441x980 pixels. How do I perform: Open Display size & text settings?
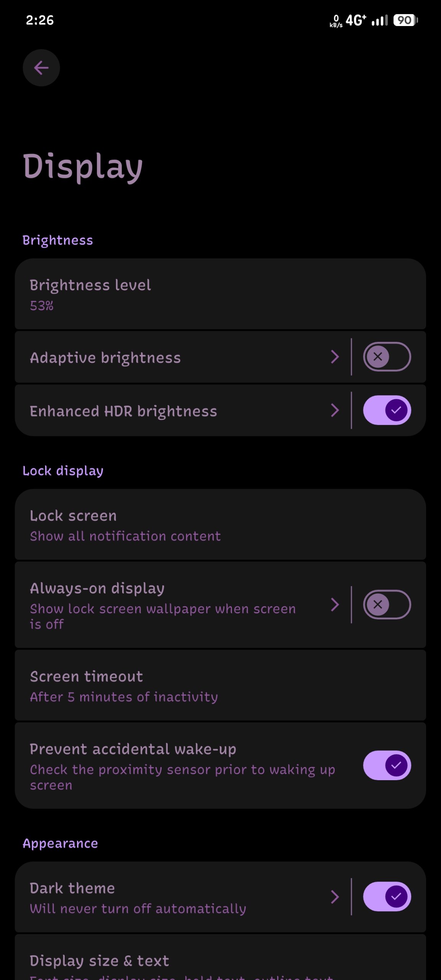(x=220, y=957)
